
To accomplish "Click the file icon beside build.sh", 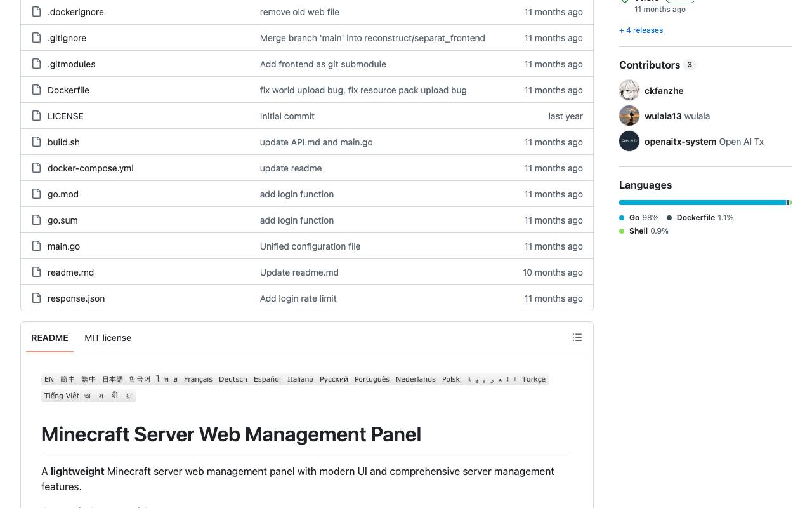I will click(36, 142).
